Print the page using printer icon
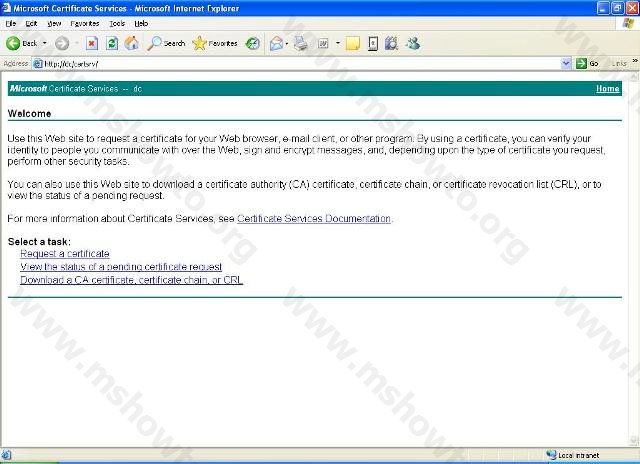 click(301, 43)
